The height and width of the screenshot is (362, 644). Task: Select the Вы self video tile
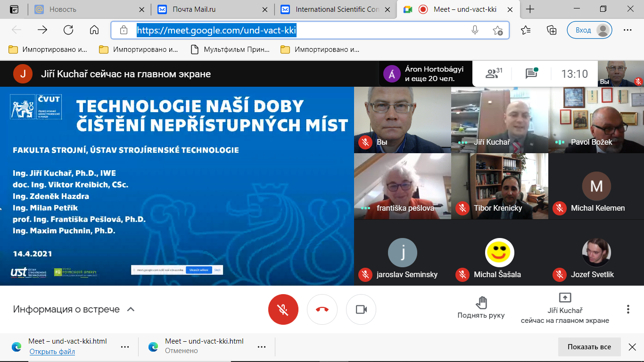pyautogui.click(x=402, y=120)
